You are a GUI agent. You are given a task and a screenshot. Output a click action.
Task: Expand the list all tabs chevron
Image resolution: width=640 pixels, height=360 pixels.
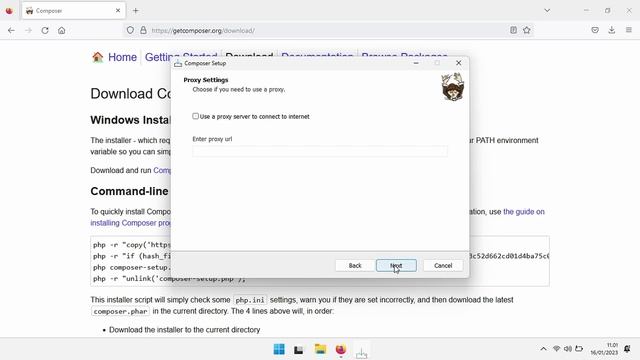(x=547, y=11)
